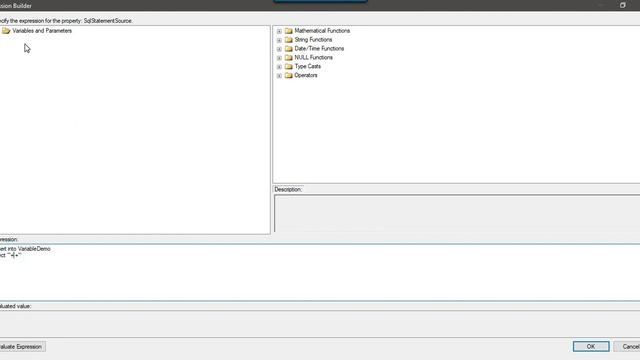Click the 'into VariableDemo' expression text

click(29, 249)
